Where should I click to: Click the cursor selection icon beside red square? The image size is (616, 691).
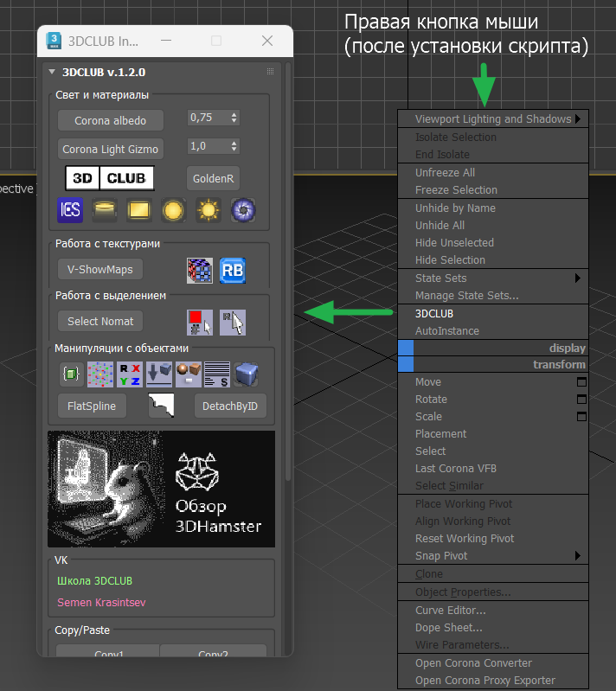233,322
